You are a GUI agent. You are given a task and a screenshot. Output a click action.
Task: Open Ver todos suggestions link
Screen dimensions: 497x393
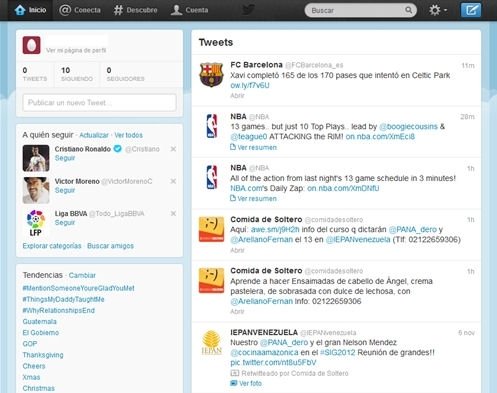(x=128, y=135)
